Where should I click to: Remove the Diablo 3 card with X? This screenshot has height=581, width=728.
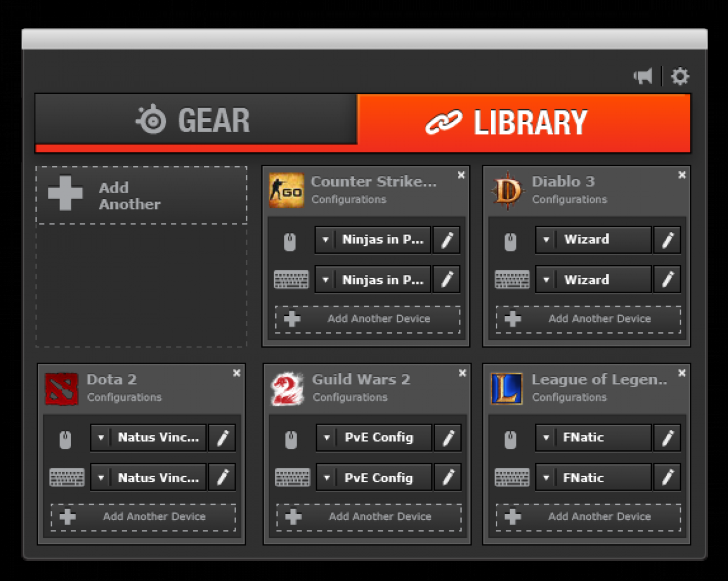682,175
